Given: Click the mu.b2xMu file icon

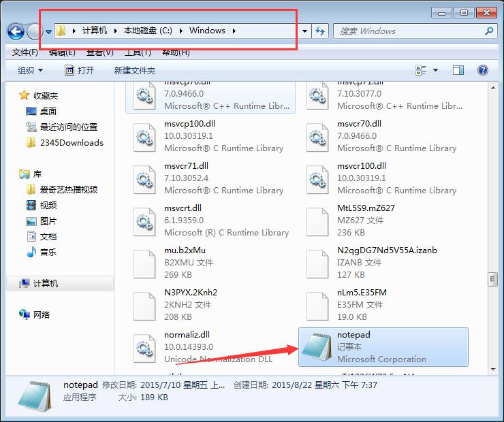Looking at the screenshot, I should point(144,264).
